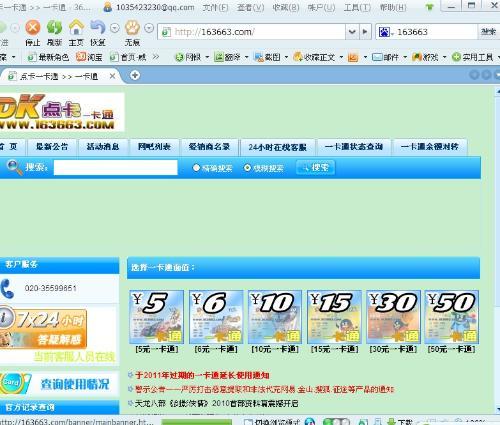
Task: Open the 游戏 games toolbar item
Action: (x=425, y=57)
